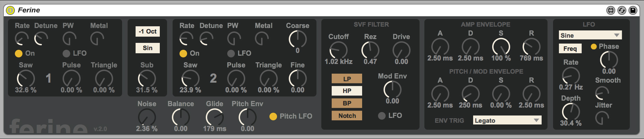Select the Notch filter type
This screenshot has width=644, height=139.
tap(347, 116)
